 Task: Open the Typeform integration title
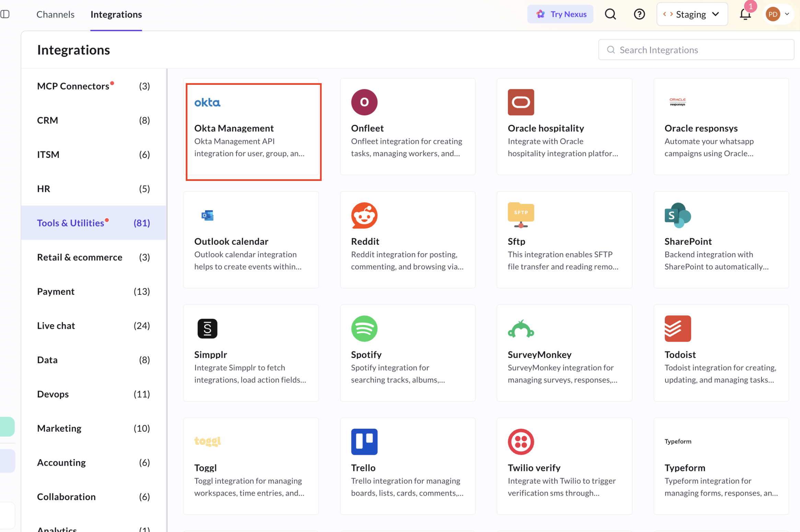click(x=685, y=468)
